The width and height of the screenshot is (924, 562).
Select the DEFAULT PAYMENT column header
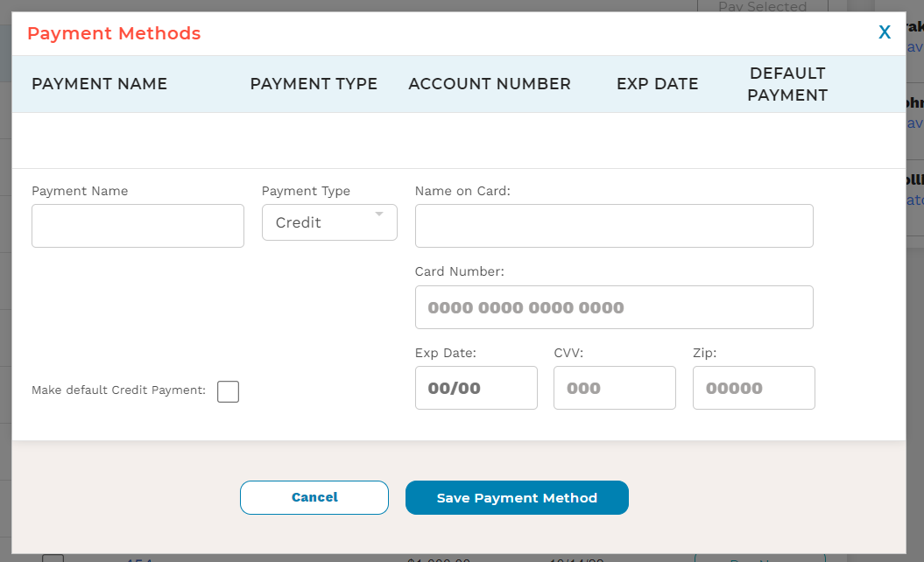[x=787, y=84]
